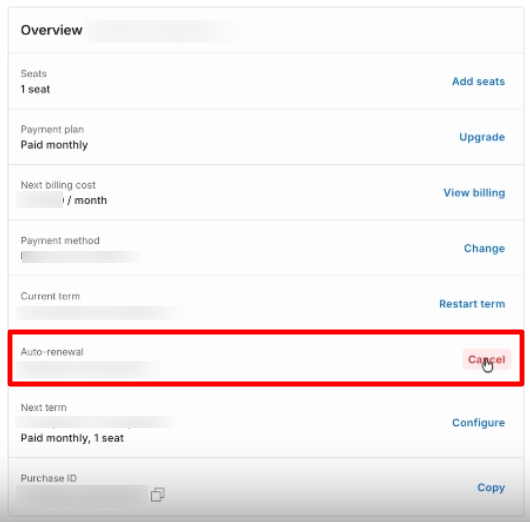Viewport: 530px width, 522px height.
Task: Click Change for payment method
Action: (x=484, y=248)
